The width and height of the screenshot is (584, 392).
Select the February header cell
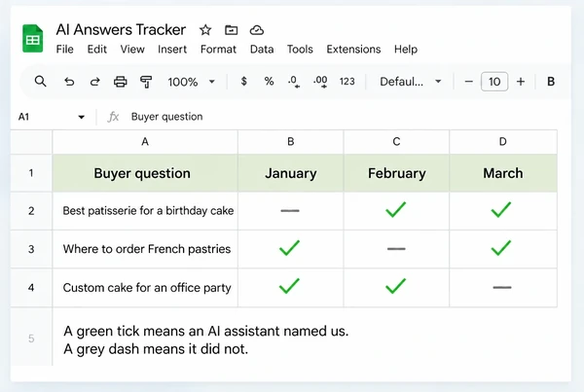(396, 173)
